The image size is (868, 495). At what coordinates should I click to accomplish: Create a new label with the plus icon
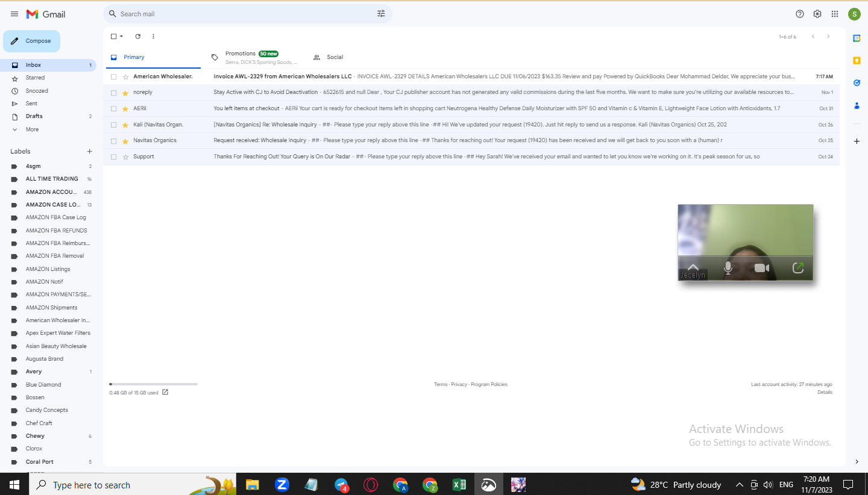(x=89, y=152)
